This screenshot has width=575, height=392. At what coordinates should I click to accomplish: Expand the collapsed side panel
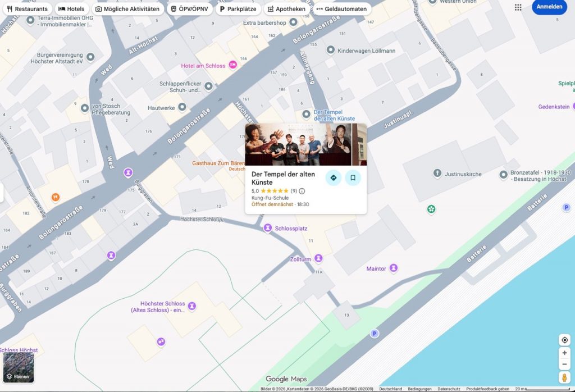click(x=2, y=193)
